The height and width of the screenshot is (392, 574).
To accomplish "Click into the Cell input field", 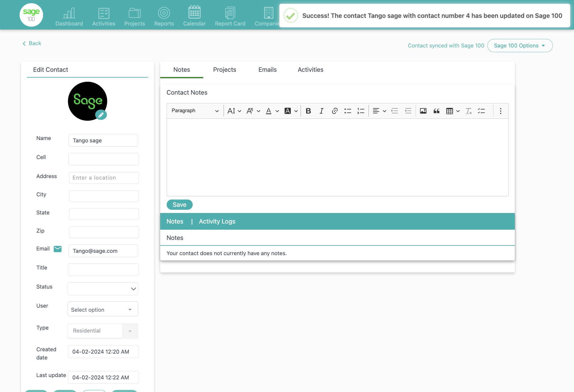I will pos(103,159).
